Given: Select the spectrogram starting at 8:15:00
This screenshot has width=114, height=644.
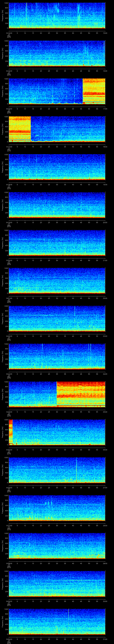Looking at the screenshot, I should pyautogui.click(x=57, y=53).
